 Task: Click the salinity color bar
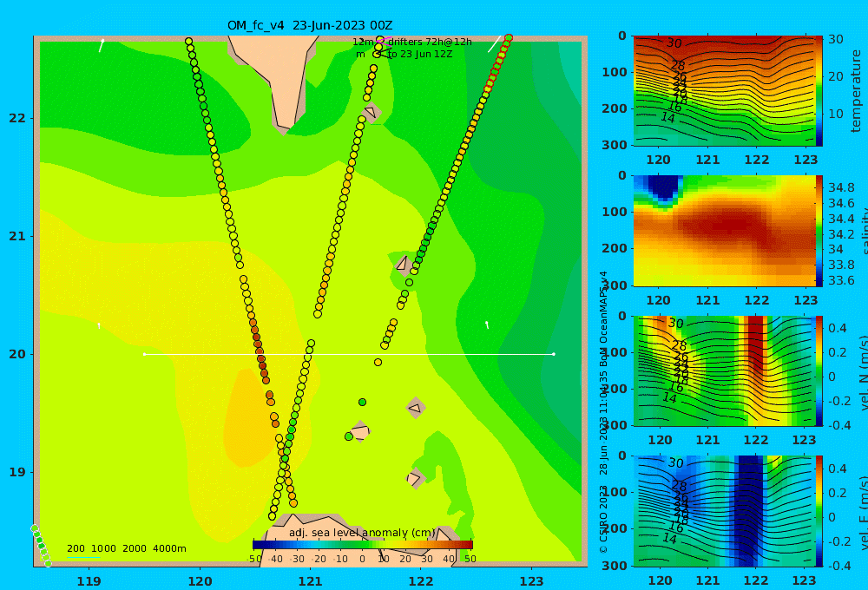pos(819,231)
